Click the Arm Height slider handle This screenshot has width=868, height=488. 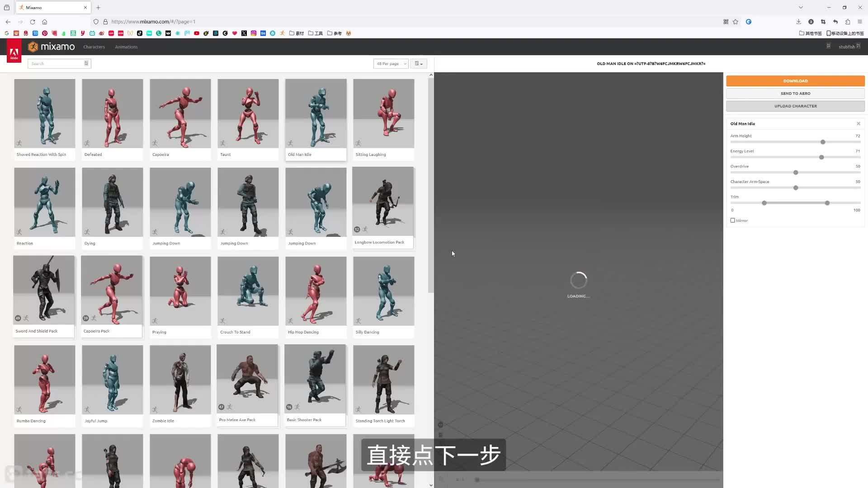(x=823, y=142)
